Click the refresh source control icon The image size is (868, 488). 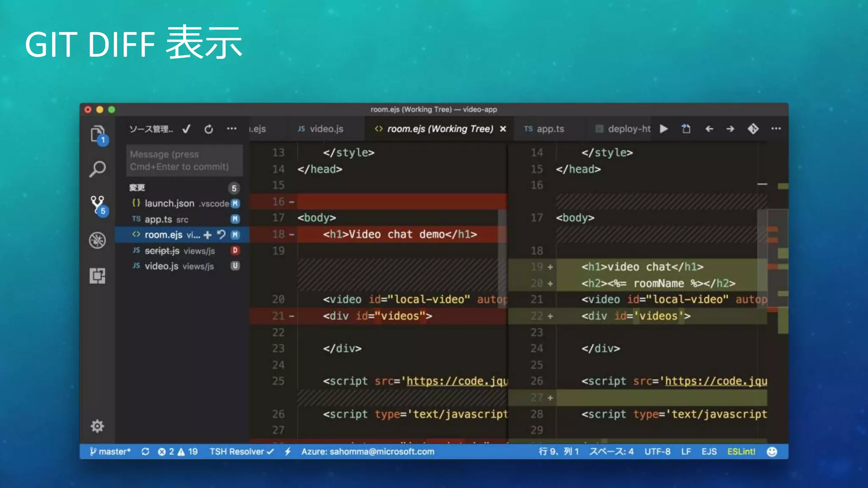tap(209, 129)
